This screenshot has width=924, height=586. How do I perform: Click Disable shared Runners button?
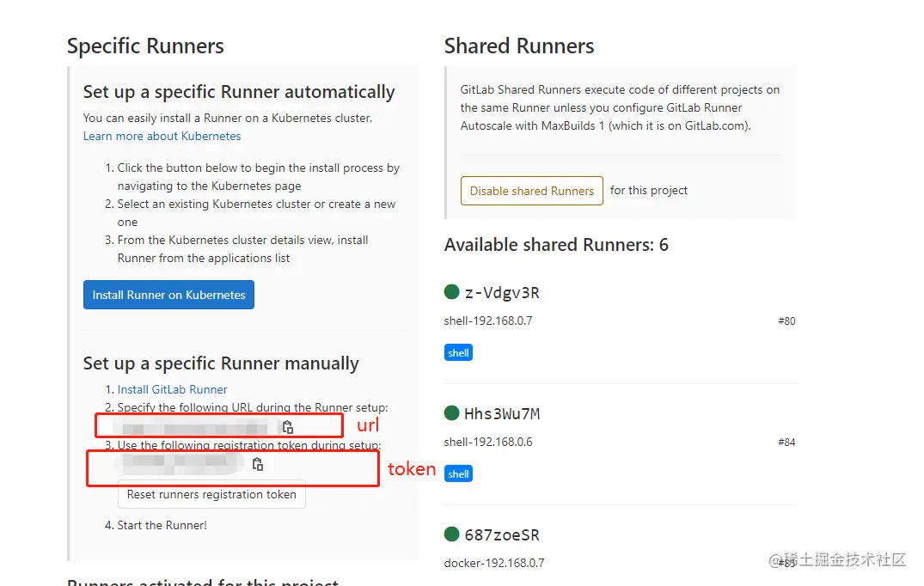pos(531,191)
